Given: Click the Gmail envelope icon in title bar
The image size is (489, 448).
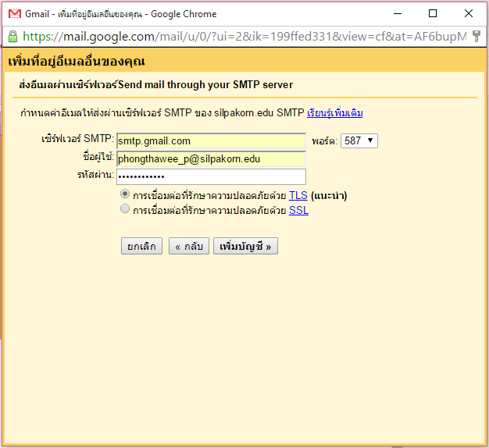Looking at the screenshot, I should [15, 14].
